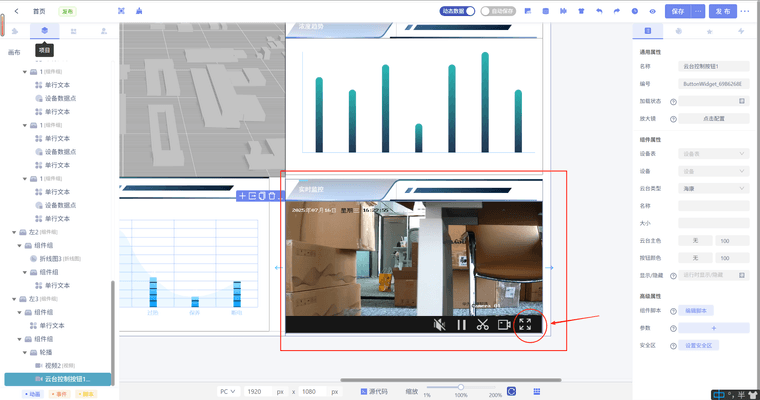This screenshot has width=760, height=400.
Task: Click the 缩放 zoom slider handle
Action: (x=461, y=387)
